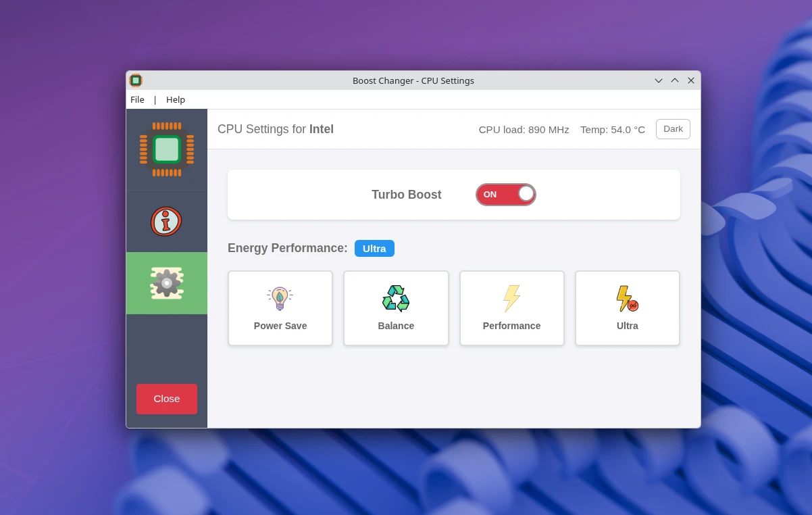Close the window with X button

pos(691,80)
